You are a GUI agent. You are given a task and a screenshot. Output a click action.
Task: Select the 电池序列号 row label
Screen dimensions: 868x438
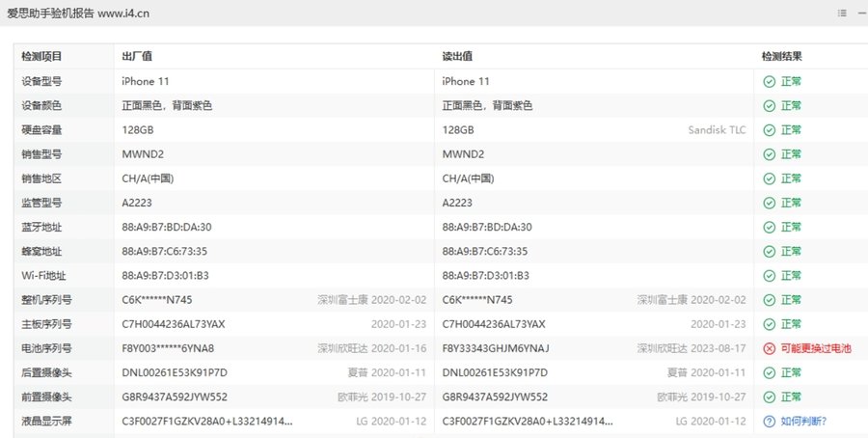46,348
